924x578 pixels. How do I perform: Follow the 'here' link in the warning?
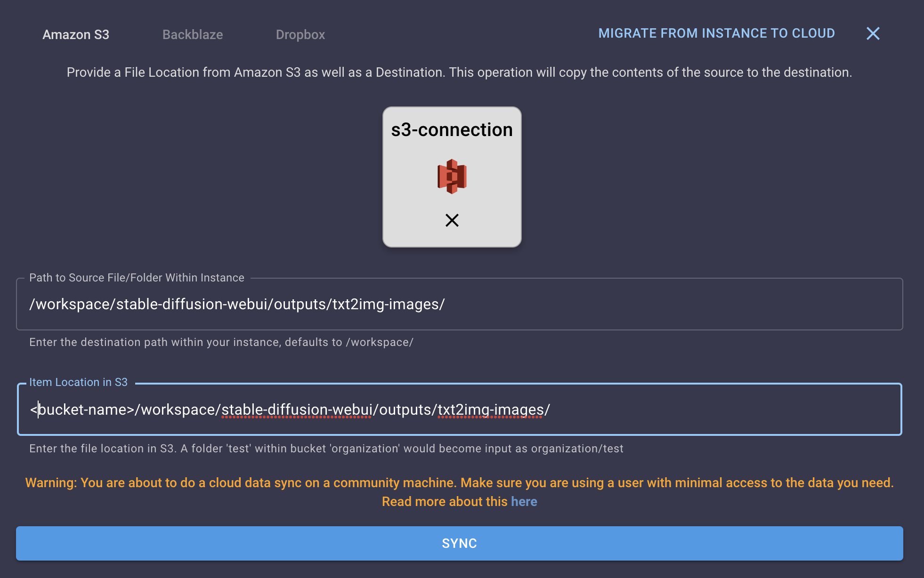(x=524, y=502)
